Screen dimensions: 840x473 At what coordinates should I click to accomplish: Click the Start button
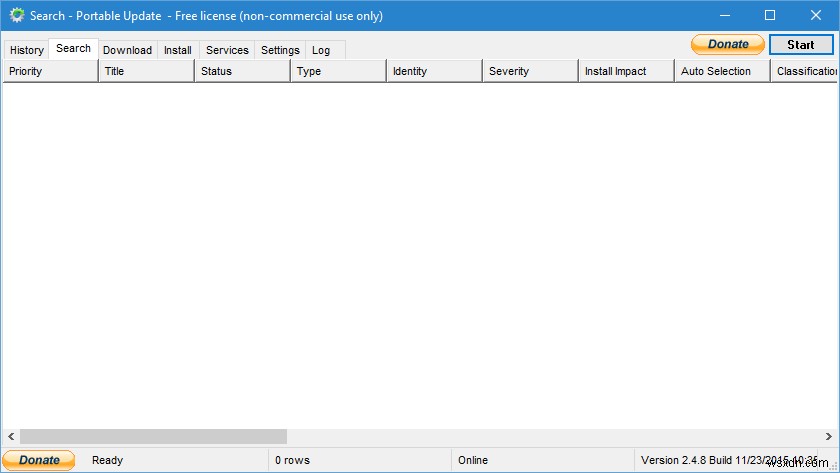801,44
